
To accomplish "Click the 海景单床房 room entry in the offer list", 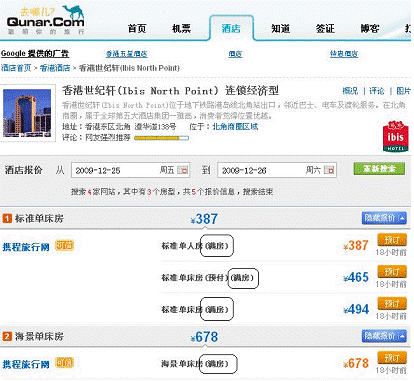I will (x=196, y=364).
